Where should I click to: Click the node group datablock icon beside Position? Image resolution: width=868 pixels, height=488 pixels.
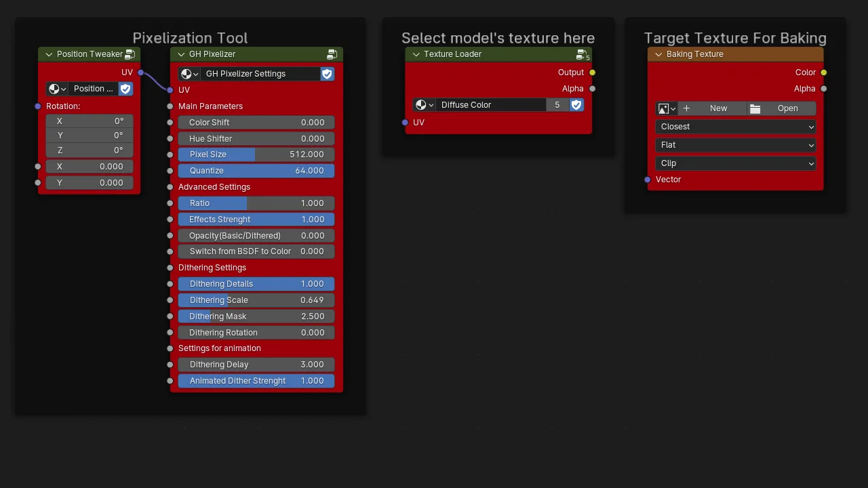click(x=54, y=88)
